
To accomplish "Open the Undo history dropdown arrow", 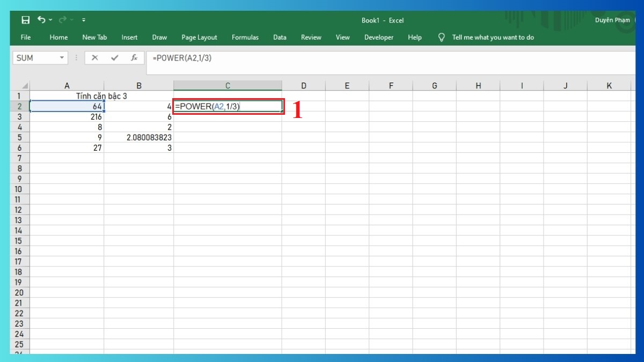I will (49, 20).
